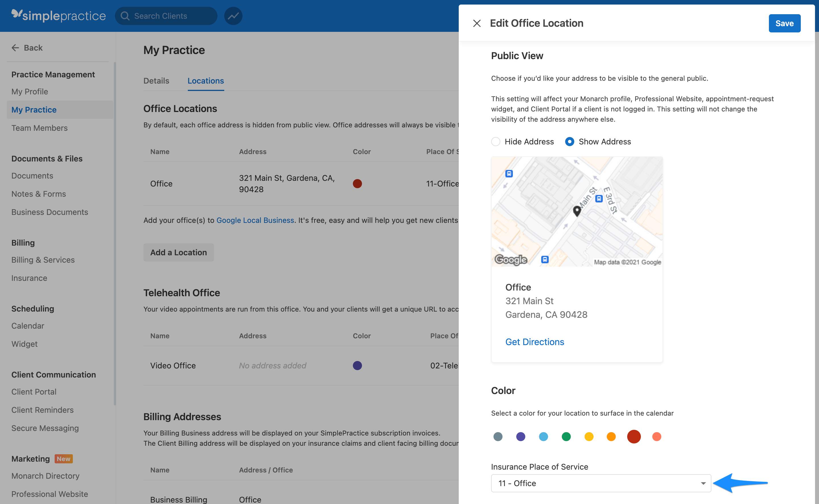Click the back arrow above Practice Management
Screen dimensions: 819x504
15,48
